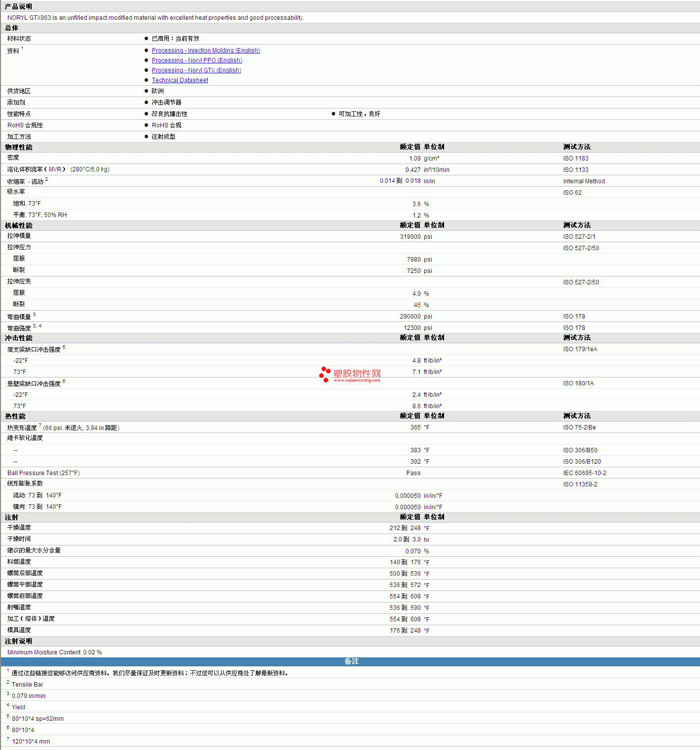700x750 pixels.
Task: Click ISO 527-2/1 test method
Action: point(579,237)
